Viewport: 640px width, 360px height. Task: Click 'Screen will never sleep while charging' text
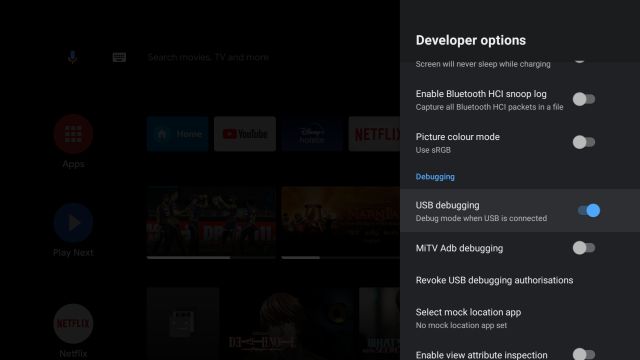(483, 64)
